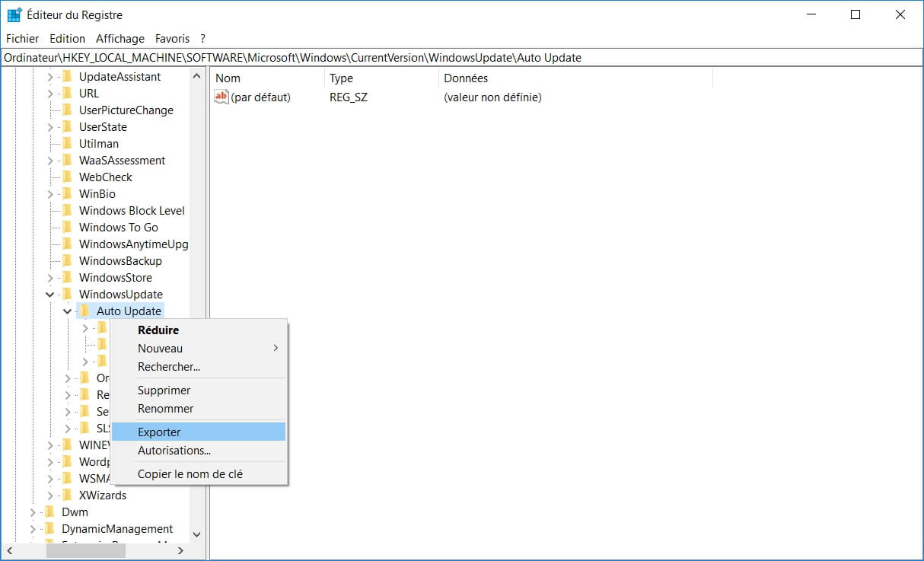Open the Favoris menu
924x561 pixels.
click(173, 38)
